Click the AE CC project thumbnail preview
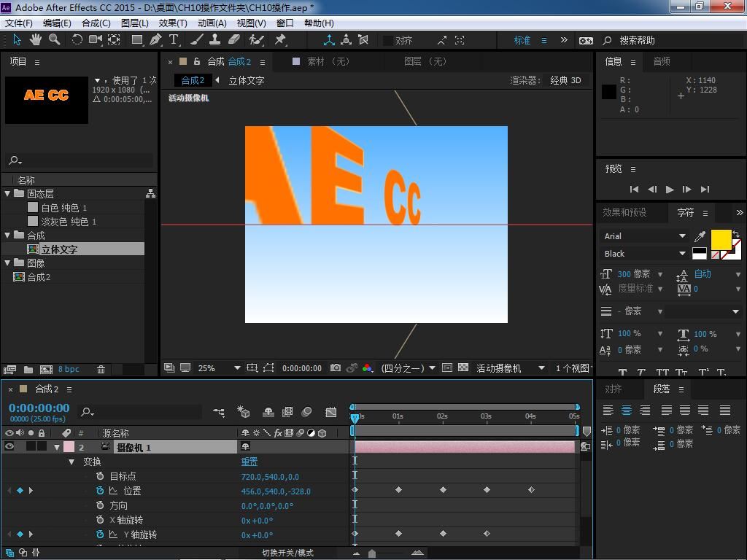This screenshot has width=747, height=560. (x=47, y=100)
